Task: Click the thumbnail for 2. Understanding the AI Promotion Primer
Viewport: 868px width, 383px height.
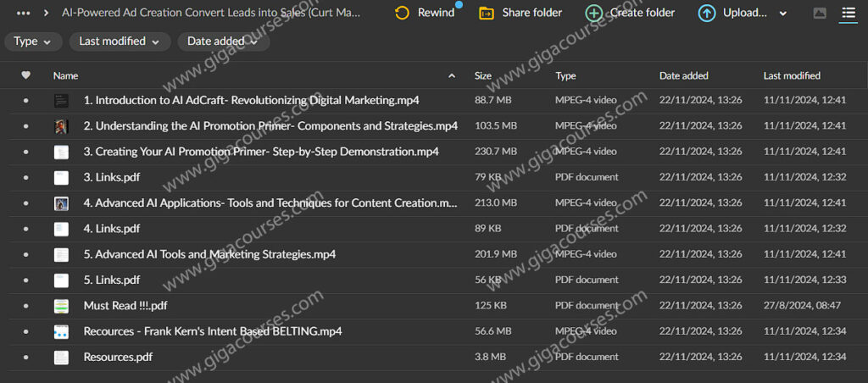Action: coord(61,126)
